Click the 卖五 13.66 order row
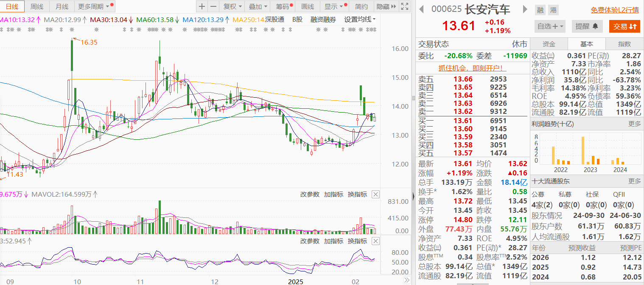The height and width of the screenshot is (285, 644). click(472, 79)
